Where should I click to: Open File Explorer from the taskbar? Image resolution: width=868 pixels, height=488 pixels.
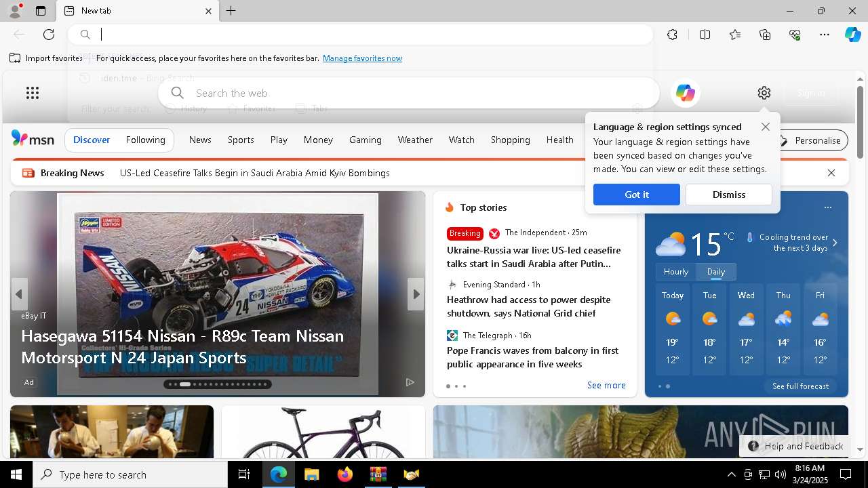point(311,474)
